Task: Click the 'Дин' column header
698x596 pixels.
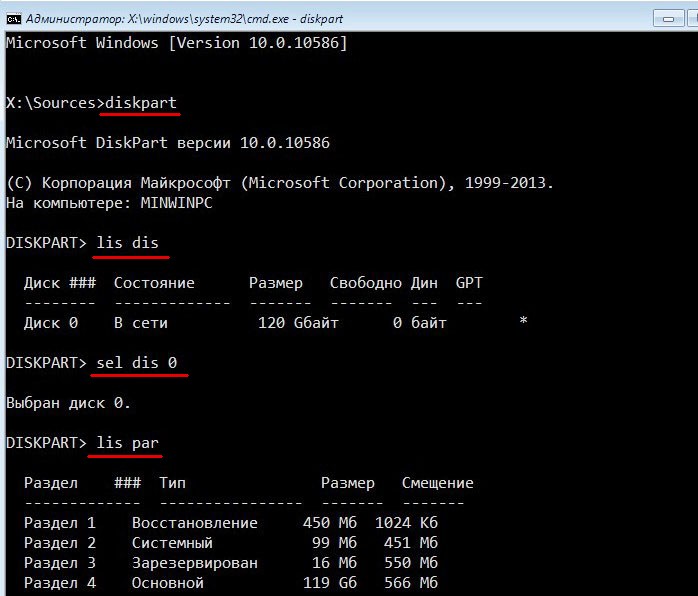Action: [424, 283]
